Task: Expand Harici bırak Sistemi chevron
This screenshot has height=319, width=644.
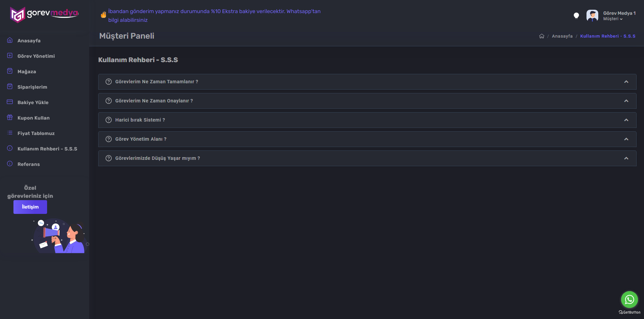Action: coord(626,120)
